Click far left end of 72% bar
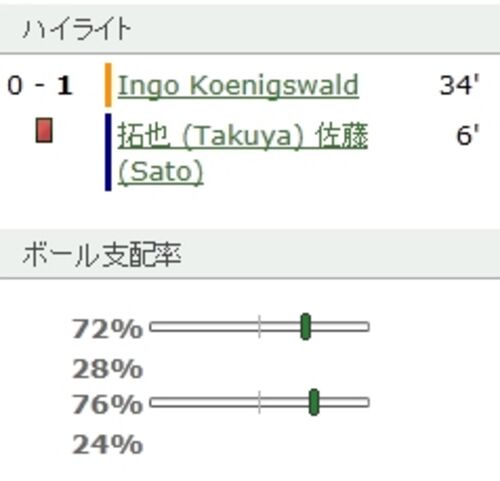Image resolution: width=500 pixels, height=481 pixels. pos(152,327)
